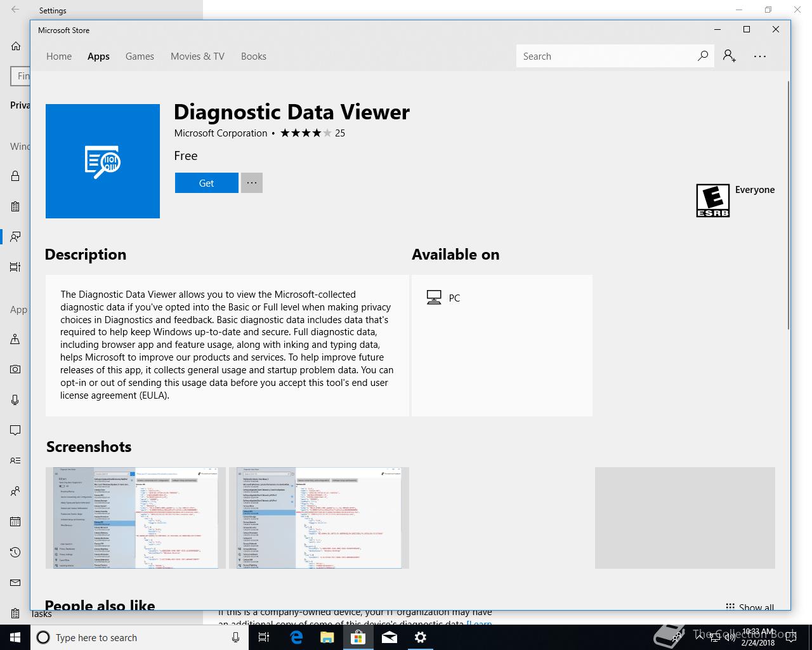Open the Mail app from the taskbar
Screen dimensions: 812x650
pyautogui.click(x=390, y=637)
